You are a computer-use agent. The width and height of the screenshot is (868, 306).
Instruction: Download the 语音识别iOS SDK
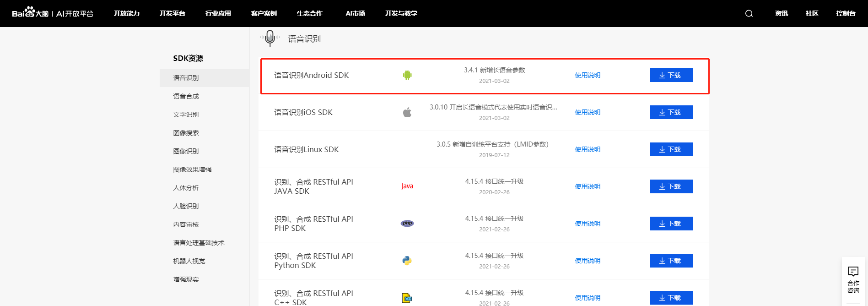point(671,112)
